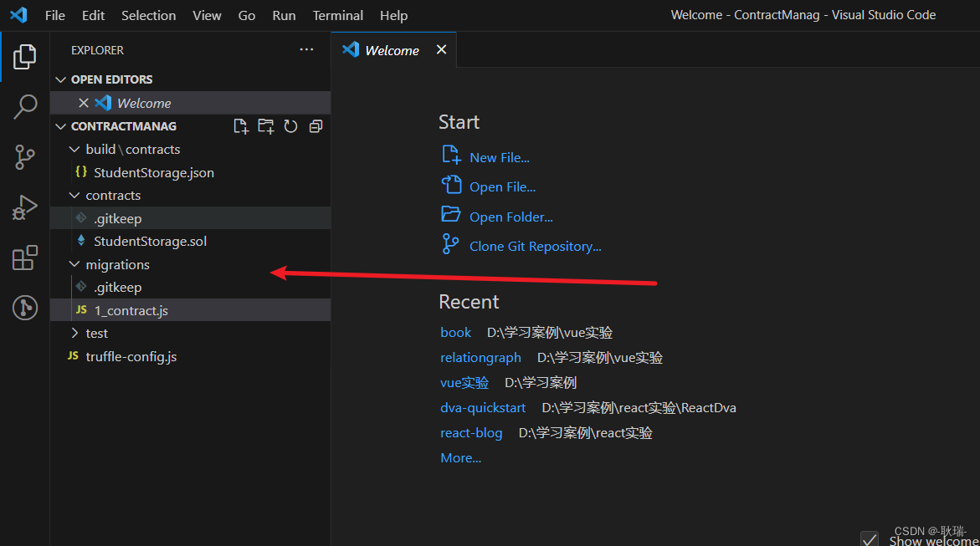Open the Terminal menu
980x546 pixels.
point(337,15)
